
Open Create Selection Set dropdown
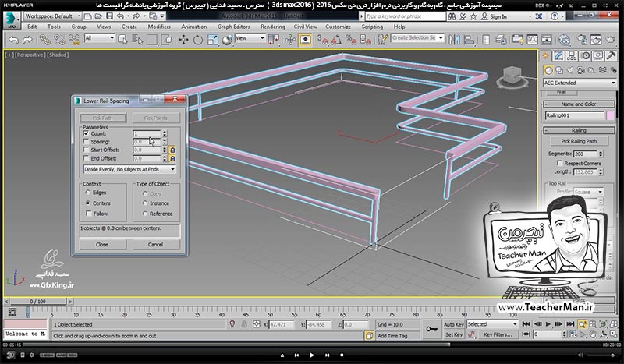click(417, 37)
